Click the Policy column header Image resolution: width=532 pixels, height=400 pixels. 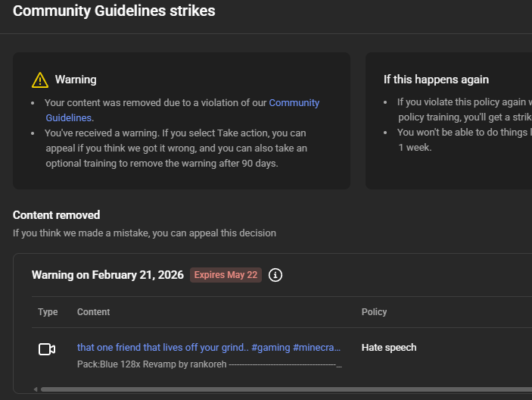pos(374,312)
